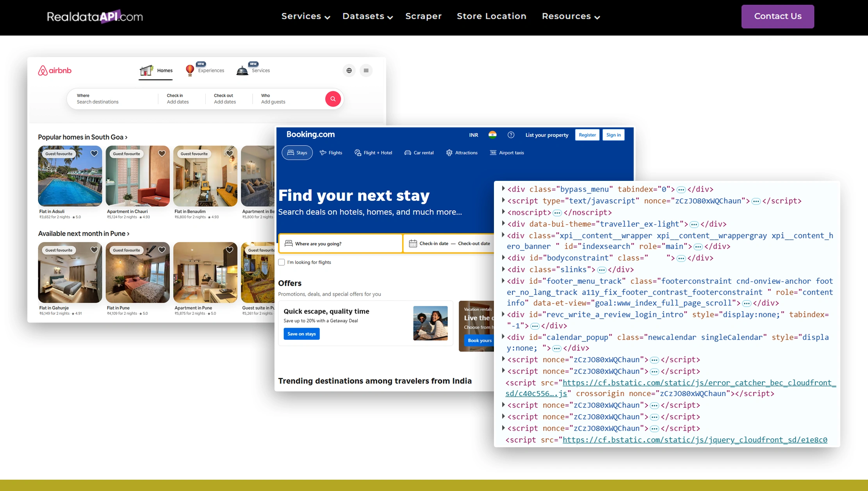Open the Services dropdown menu
The height and width of the screenshot is (491, 868).
click(x=306, y=16)
